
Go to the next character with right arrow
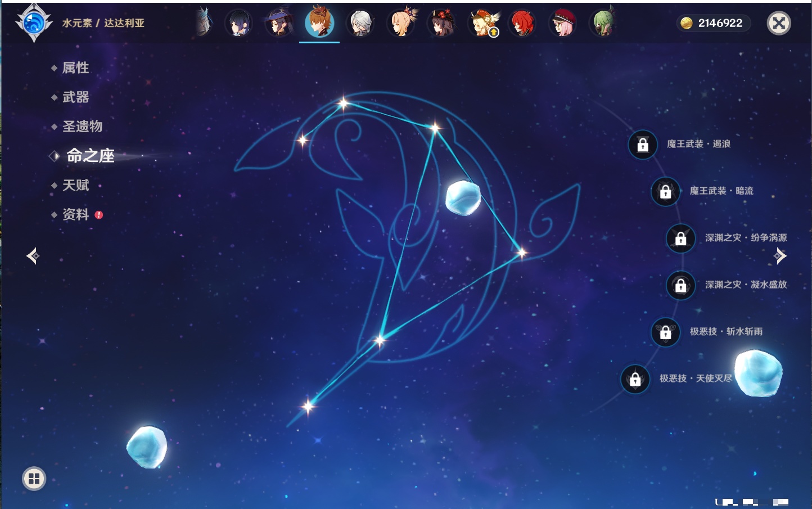click(x=779, y=256)
